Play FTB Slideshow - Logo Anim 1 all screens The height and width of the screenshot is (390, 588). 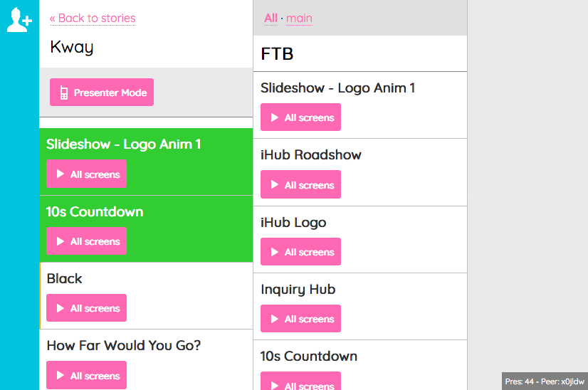(300, 117)
